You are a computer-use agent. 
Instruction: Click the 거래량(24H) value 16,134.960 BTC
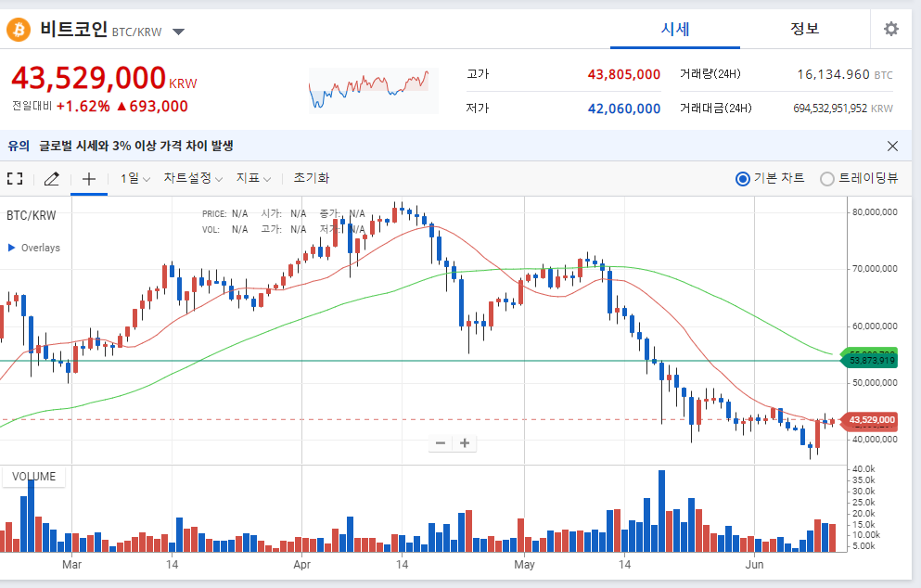coord(845,74)
